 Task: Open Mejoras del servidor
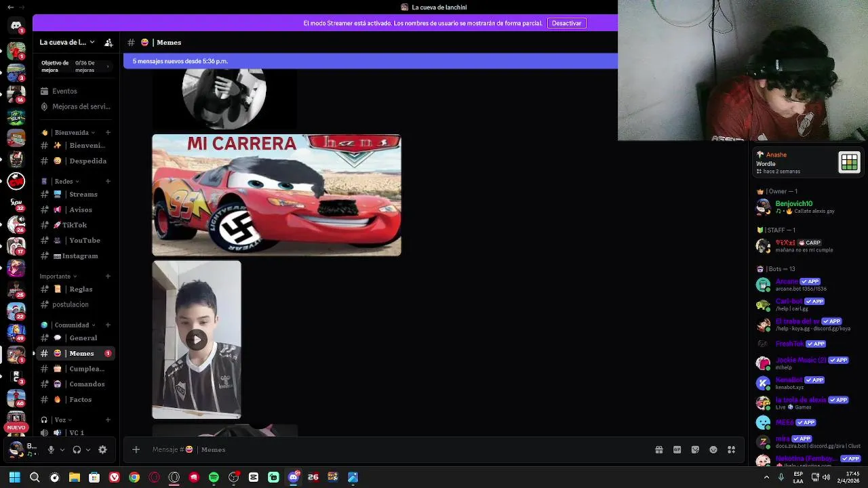76,106
